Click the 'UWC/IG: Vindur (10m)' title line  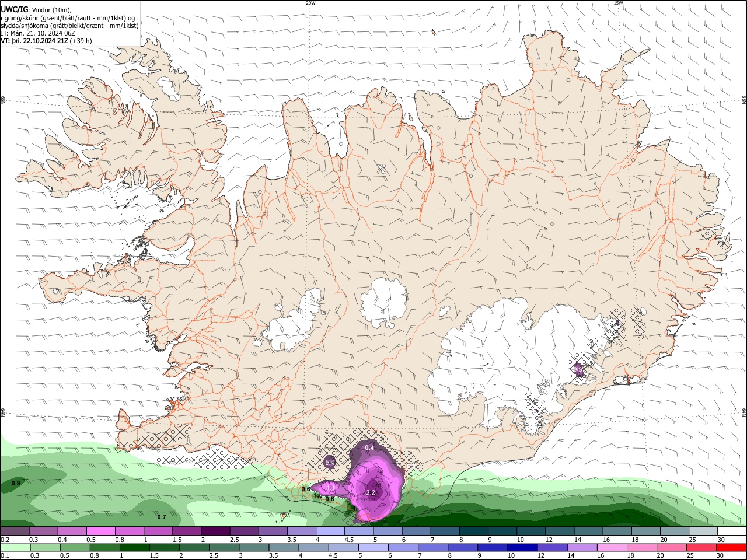click(36, 10)
